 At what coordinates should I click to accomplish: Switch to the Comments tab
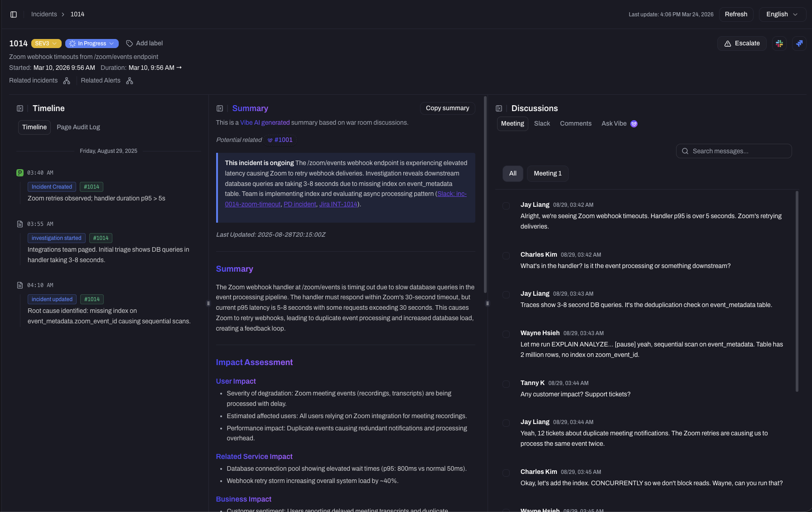[x=576, y=124]
